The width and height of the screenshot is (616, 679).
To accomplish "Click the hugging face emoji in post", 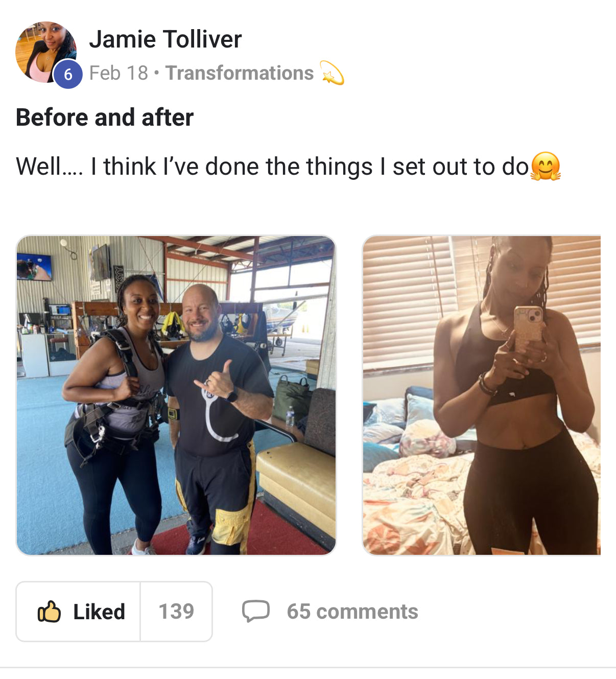I will click(x=546, y=167).
